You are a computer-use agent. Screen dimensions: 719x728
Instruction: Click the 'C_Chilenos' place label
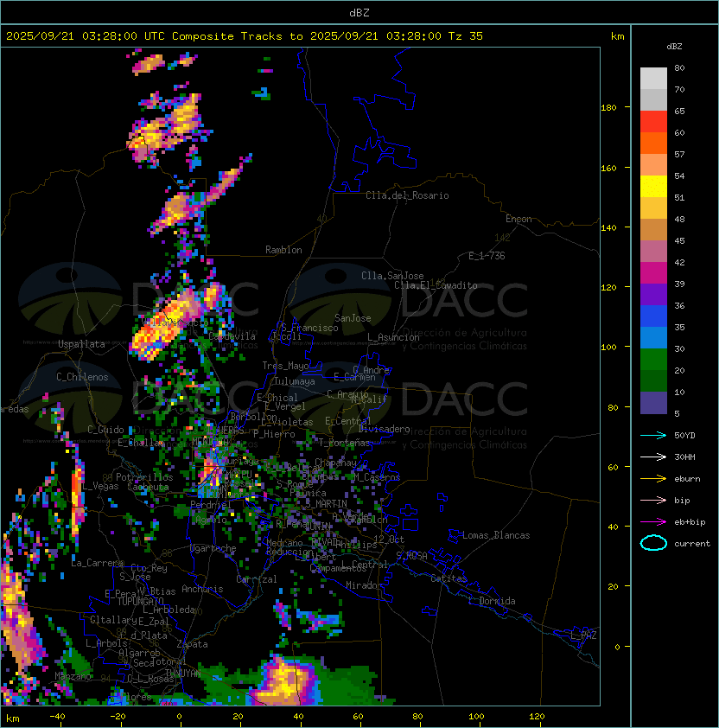[x=82, y=377]
